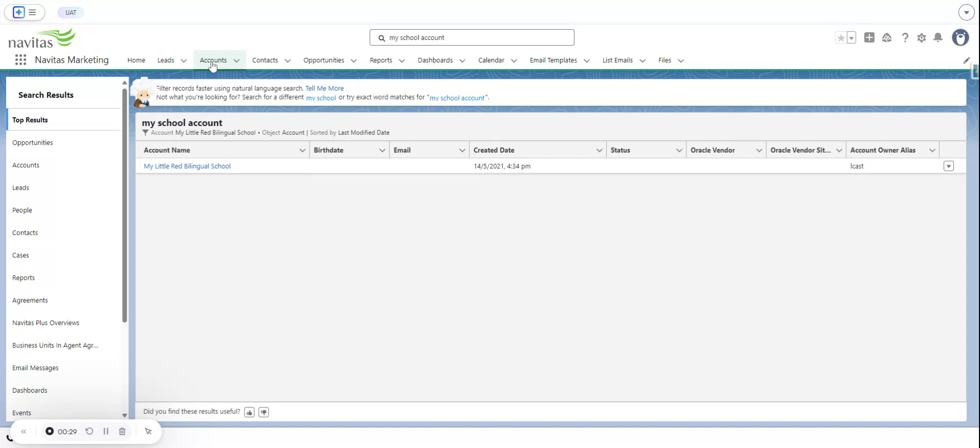
Task: Open Birthdate column menu chevron
Action: [x=382, y=150]
